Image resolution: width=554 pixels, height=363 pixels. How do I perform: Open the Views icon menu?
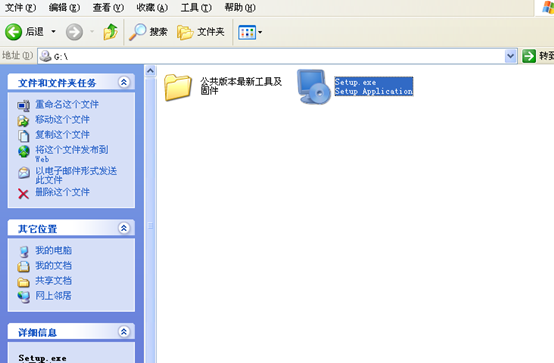click(x=250, y=32)
